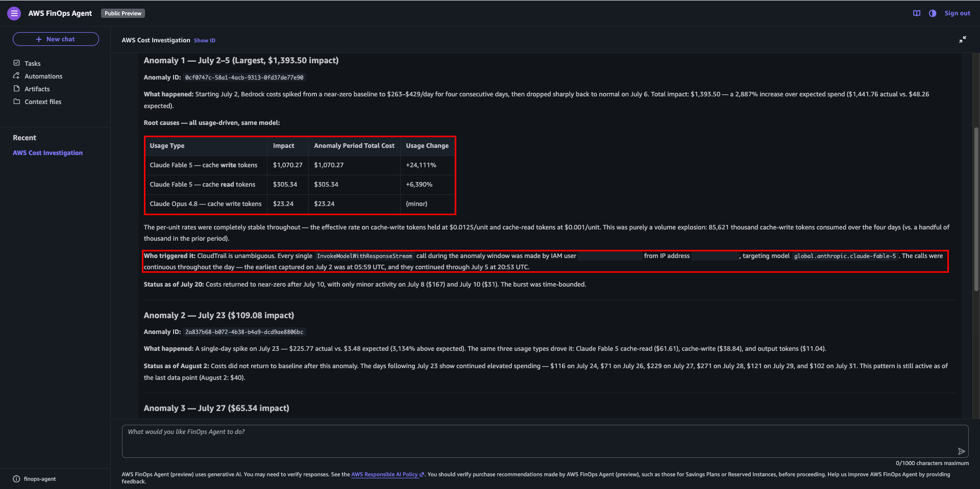
Task: Toggle the dark/light theme icon
Action: point(933,13)
